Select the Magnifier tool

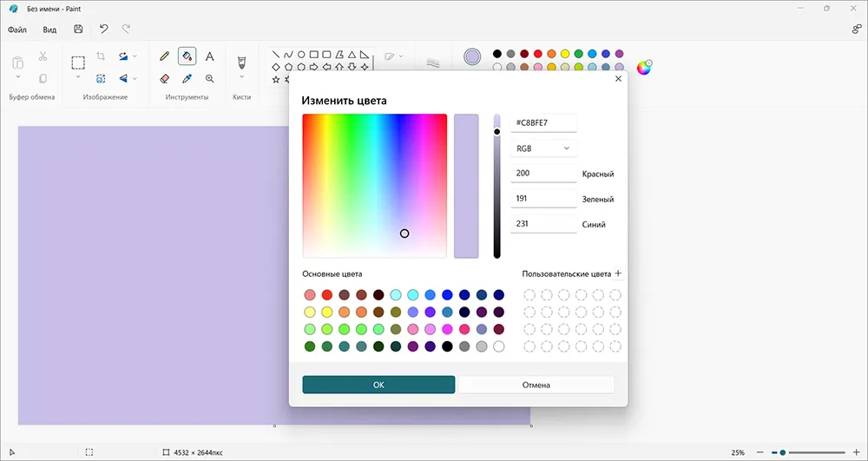coord(209,79)
